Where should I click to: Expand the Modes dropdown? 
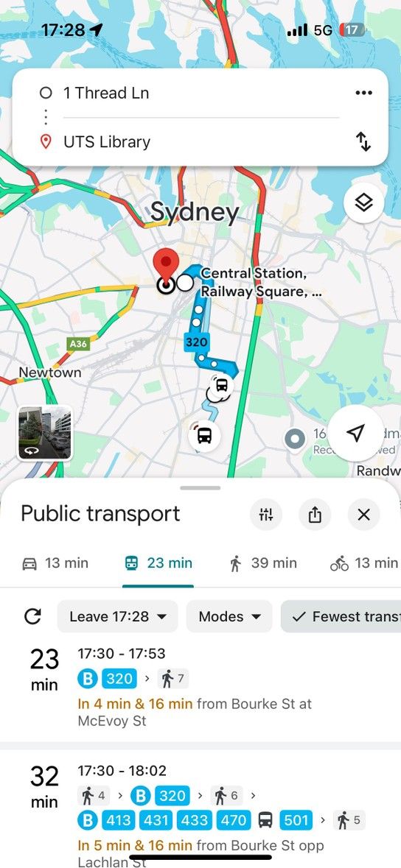pyautogui.click(x=229, y=616)
